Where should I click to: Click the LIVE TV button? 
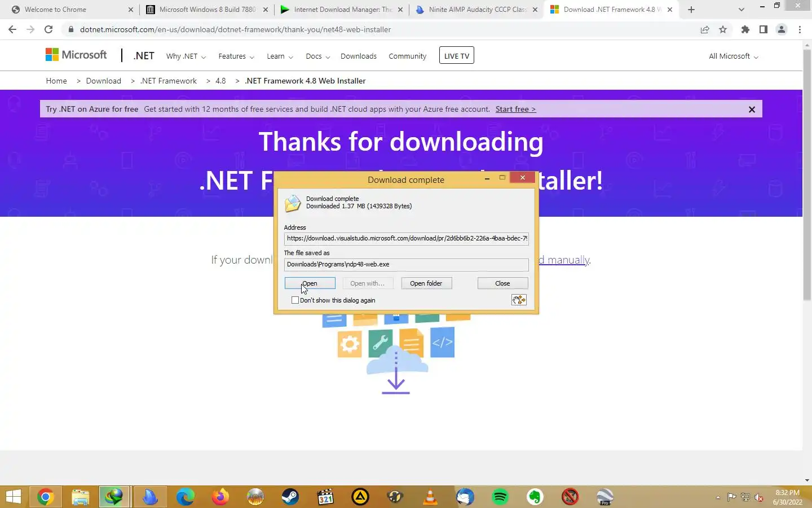tap(457, 55)
